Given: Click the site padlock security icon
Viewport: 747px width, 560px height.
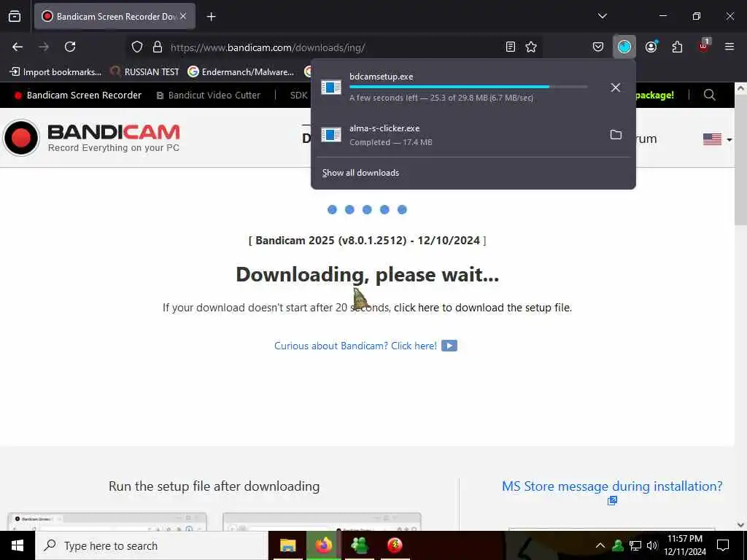Looking at the screenshot, I should (x=158, y=47).
